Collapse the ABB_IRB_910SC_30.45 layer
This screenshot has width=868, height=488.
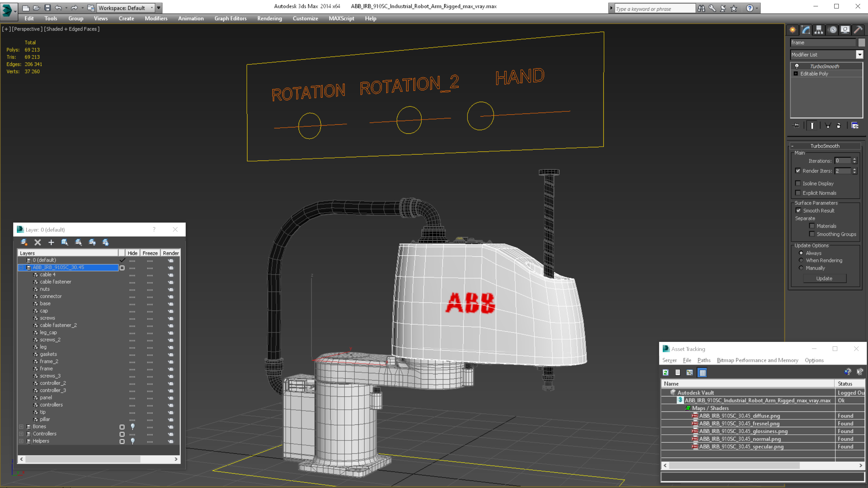click(x=21, y=267)
